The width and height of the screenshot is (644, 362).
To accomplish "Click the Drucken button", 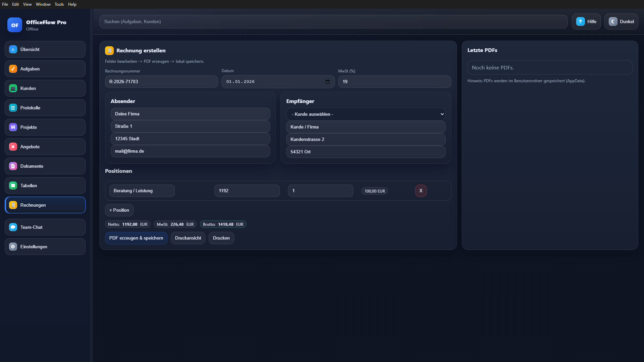I will (x=221, y=238).
